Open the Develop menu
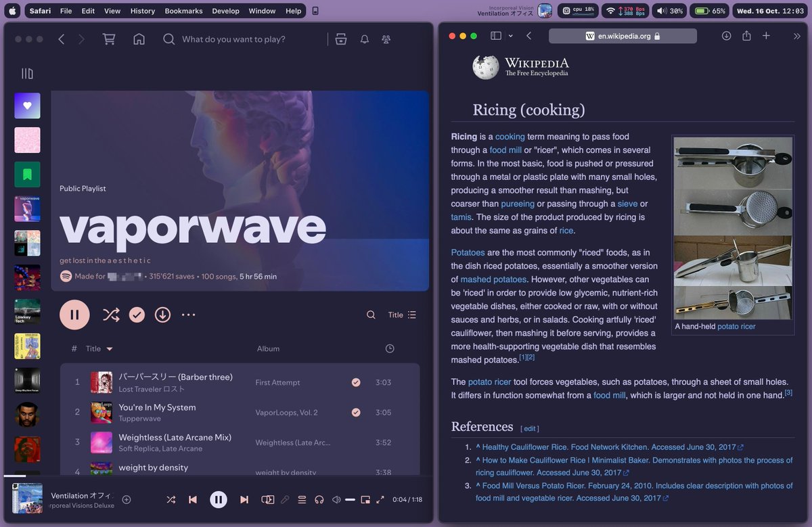Image resolution: width=812 pixels, height=527 pixels. (x=225, y=11)
